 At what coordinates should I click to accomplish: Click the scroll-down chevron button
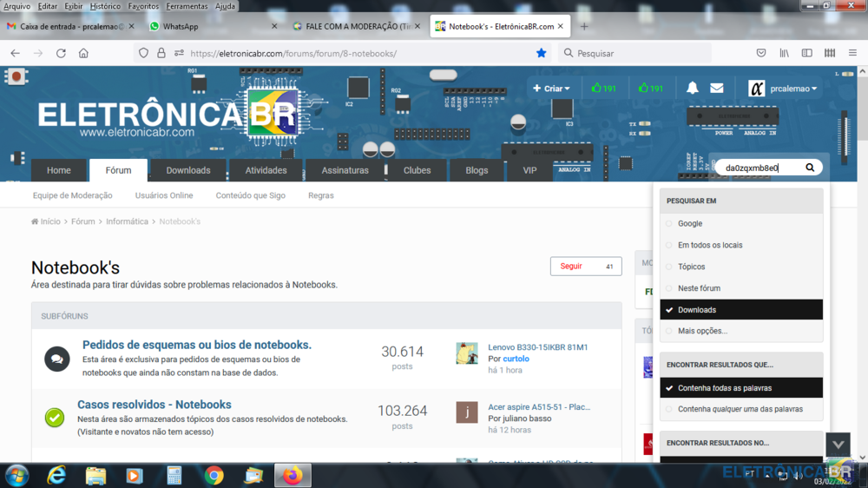pyautogui.click(x=838, y=445)
